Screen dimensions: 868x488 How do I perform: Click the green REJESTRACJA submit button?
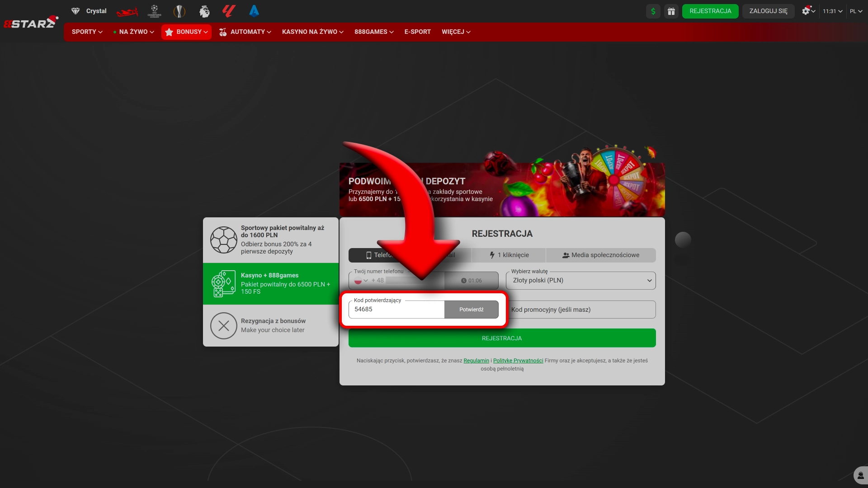click(x=502, y=338)
